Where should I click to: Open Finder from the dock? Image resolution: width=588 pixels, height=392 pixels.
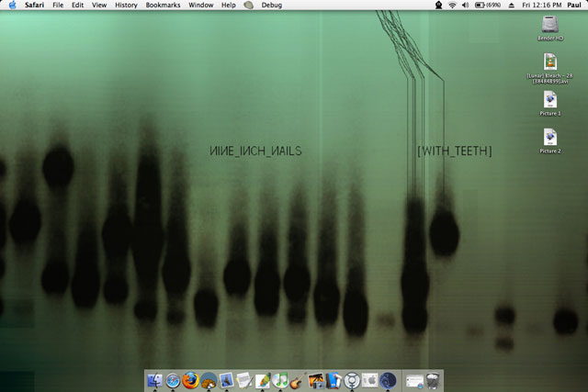(x=155, y=380)
